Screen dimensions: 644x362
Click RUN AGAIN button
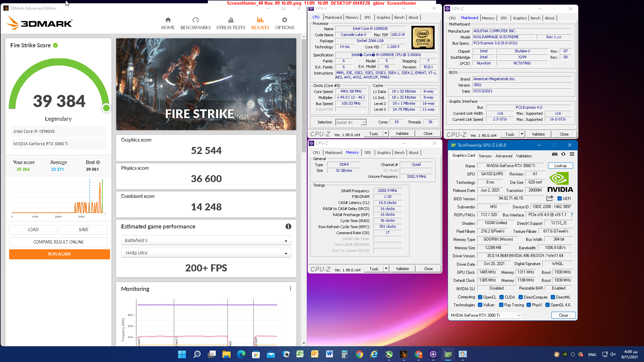click(59, 254)
